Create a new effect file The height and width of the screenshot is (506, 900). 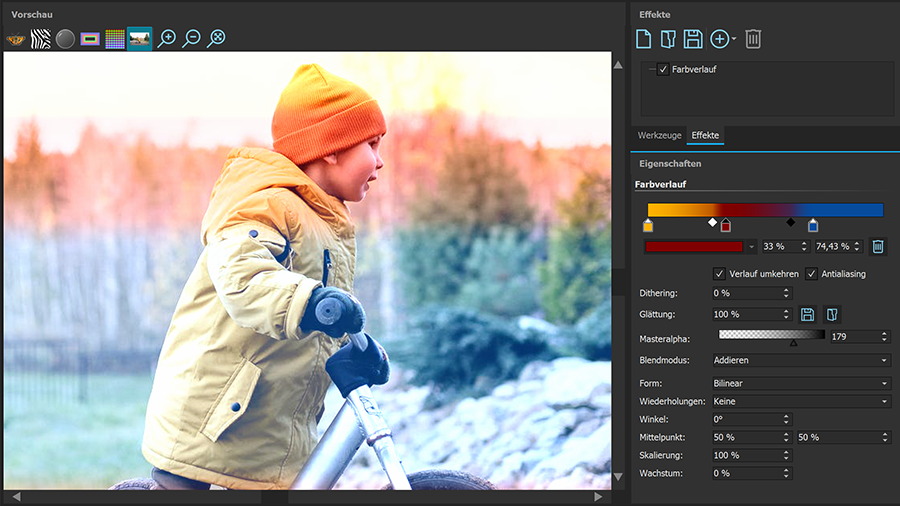[x=644, y=39]
